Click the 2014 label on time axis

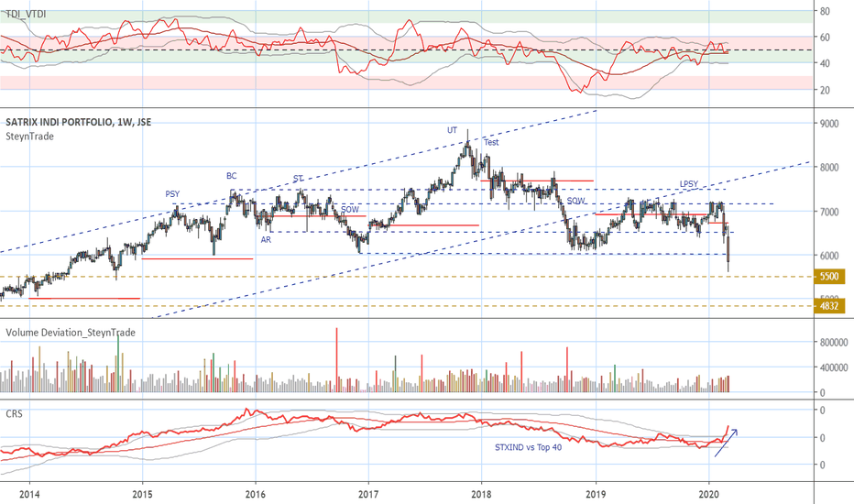pyautogui.click(x=29, y=494)
